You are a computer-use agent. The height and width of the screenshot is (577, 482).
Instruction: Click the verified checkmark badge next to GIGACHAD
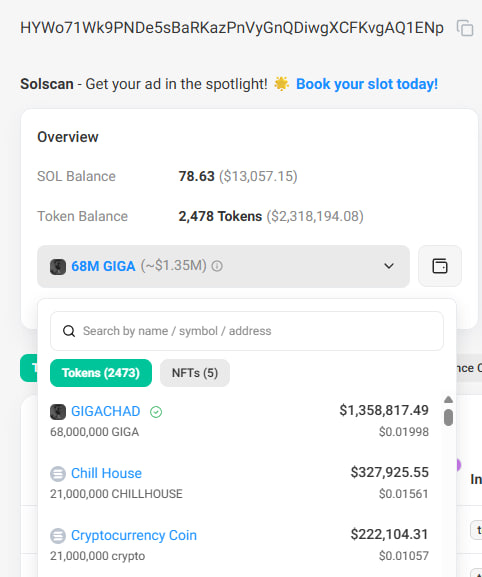click(x=156, y=412)
